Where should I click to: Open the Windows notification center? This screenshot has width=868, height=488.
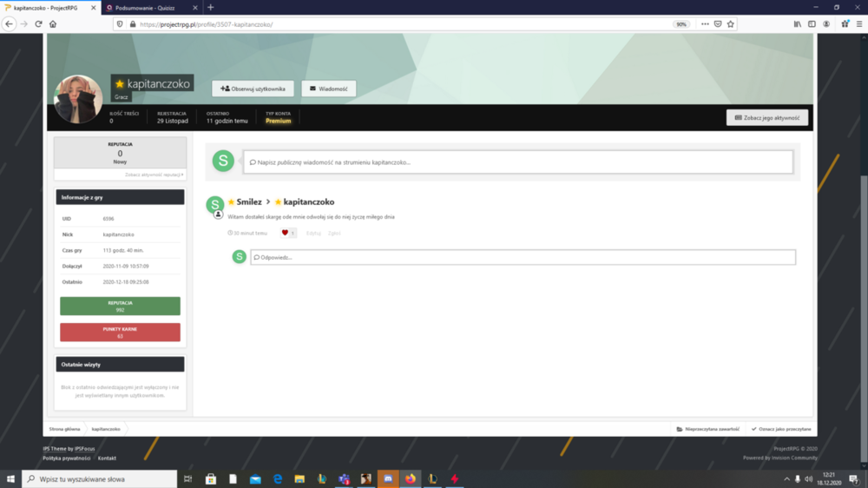click(x=854, y=479)
